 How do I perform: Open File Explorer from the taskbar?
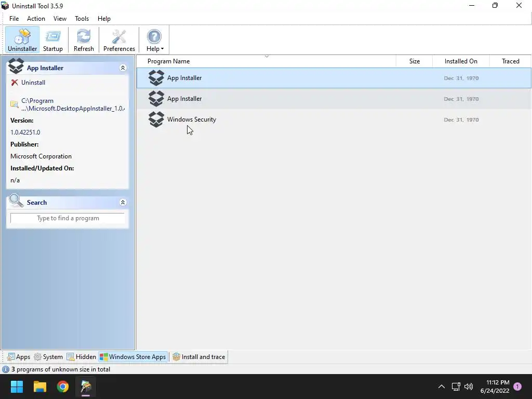pos(39,387)
